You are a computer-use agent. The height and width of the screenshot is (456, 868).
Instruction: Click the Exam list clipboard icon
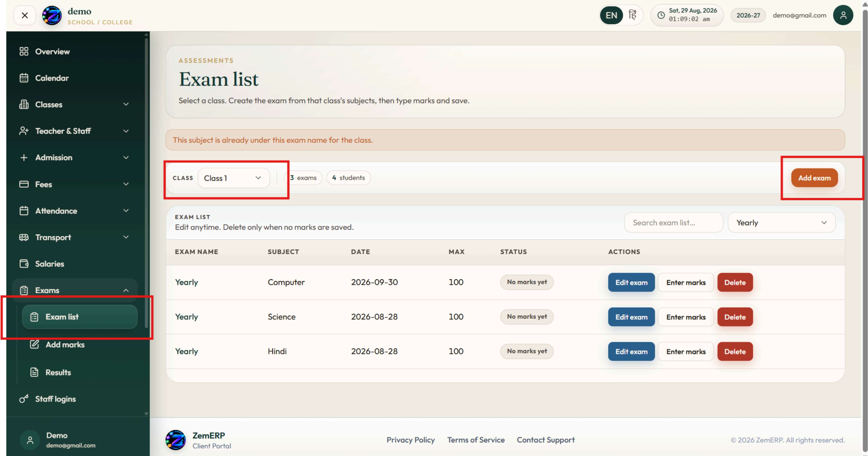[34, 316]
